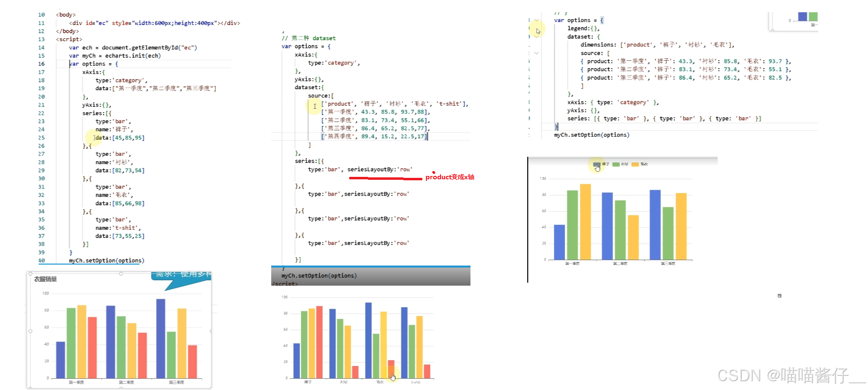Viewport: 868px width, 390px height.
Task: Click 'myCh.setOption(options)' in the right editor
Action: (592, 135)
